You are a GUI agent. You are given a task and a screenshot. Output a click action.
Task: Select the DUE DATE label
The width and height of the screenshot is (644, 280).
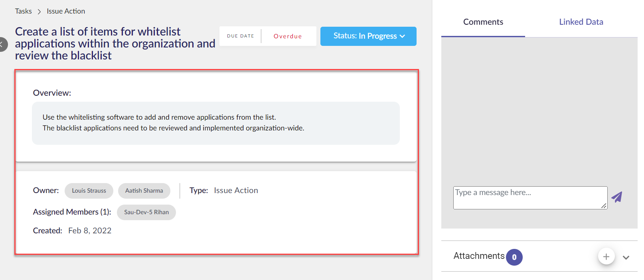241,36
